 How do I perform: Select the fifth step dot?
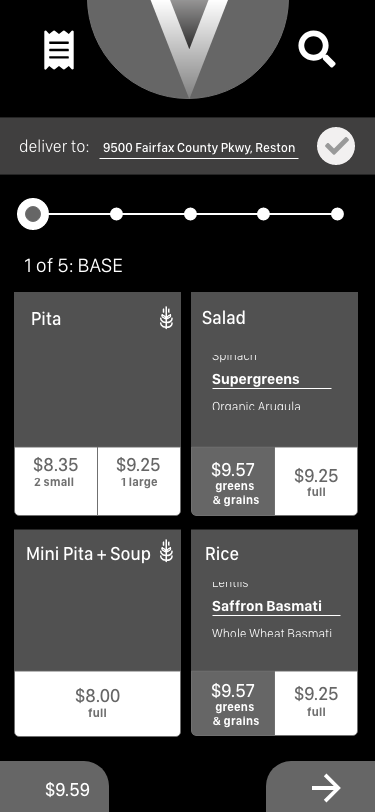tap(337, 214)
